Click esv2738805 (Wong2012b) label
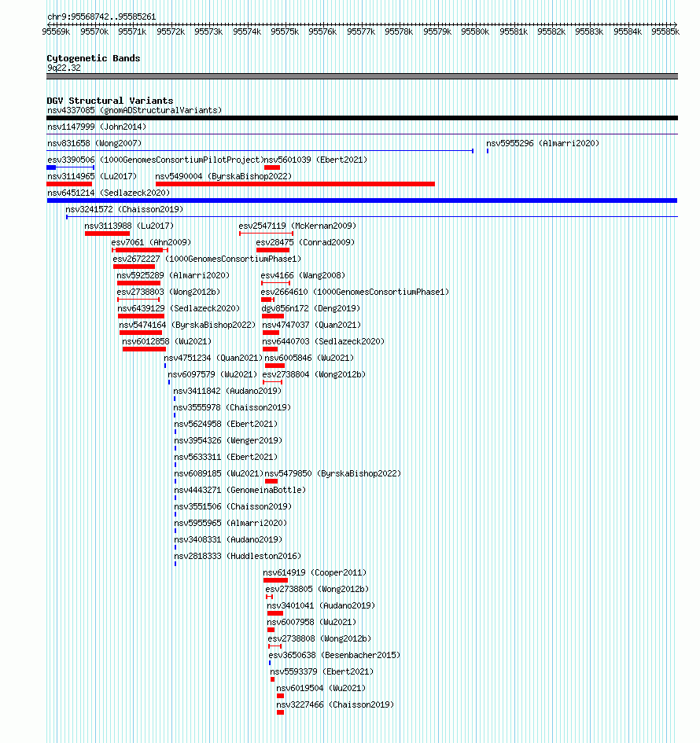Viewport: 700px width, 743px height. click(317, 590)
